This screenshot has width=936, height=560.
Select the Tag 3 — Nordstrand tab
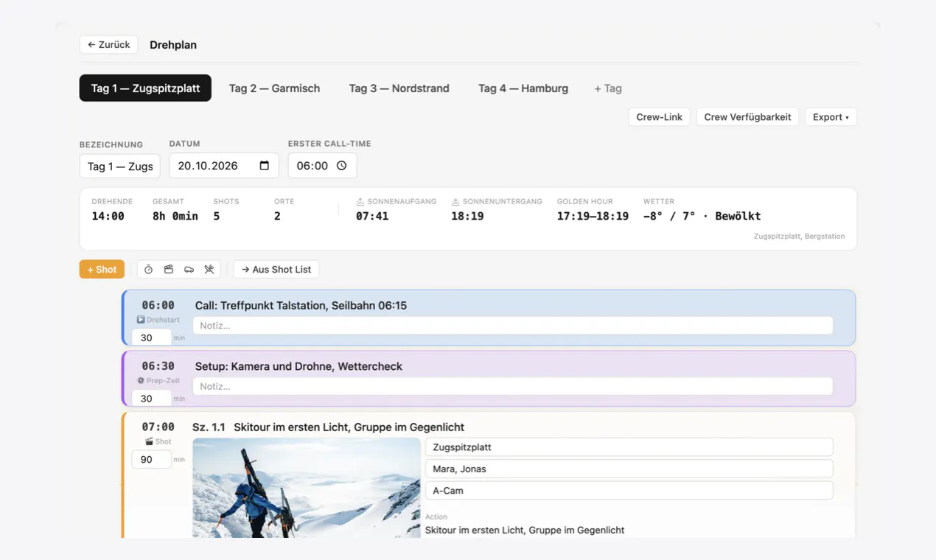coord(399,88)
